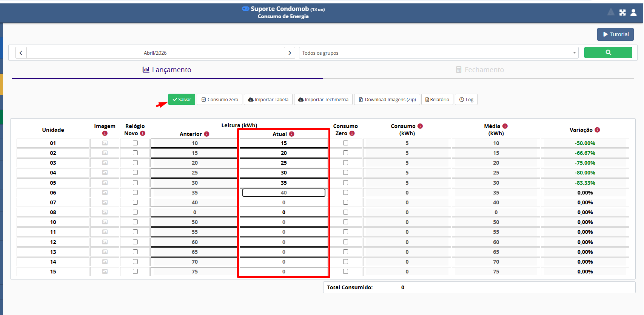Viewport: 644px width, 315px height.
Task: Click Importar Tabela button
Action: 268,99
